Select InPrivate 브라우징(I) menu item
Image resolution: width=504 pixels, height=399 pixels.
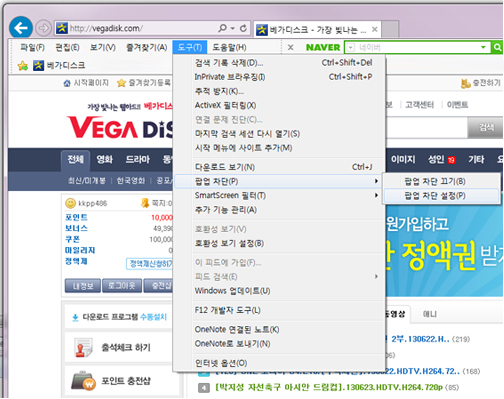click(279, 77)
